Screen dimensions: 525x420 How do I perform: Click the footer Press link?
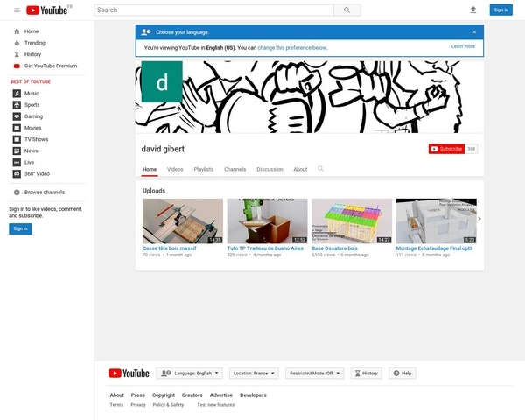coord(138,395)
